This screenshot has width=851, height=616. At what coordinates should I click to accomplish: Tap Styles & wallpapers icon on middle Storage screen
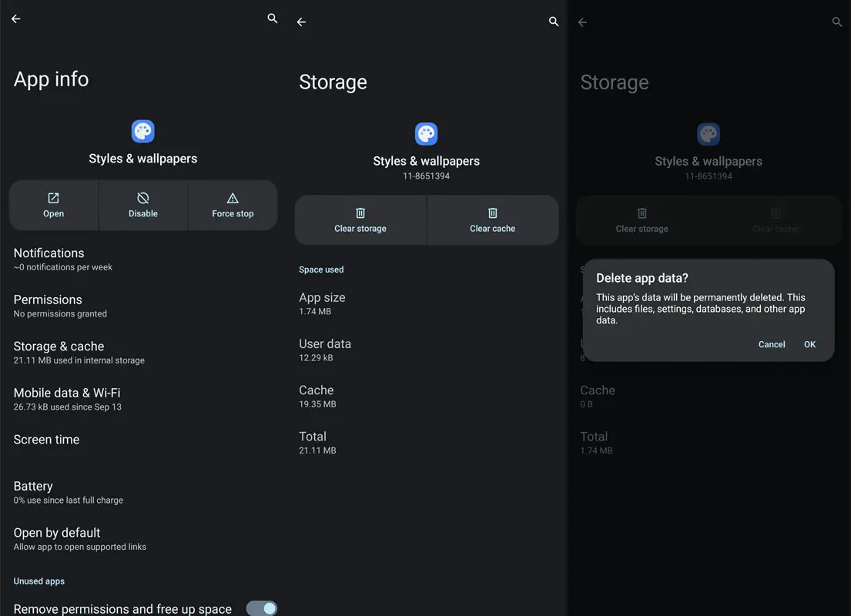[426, 134]
